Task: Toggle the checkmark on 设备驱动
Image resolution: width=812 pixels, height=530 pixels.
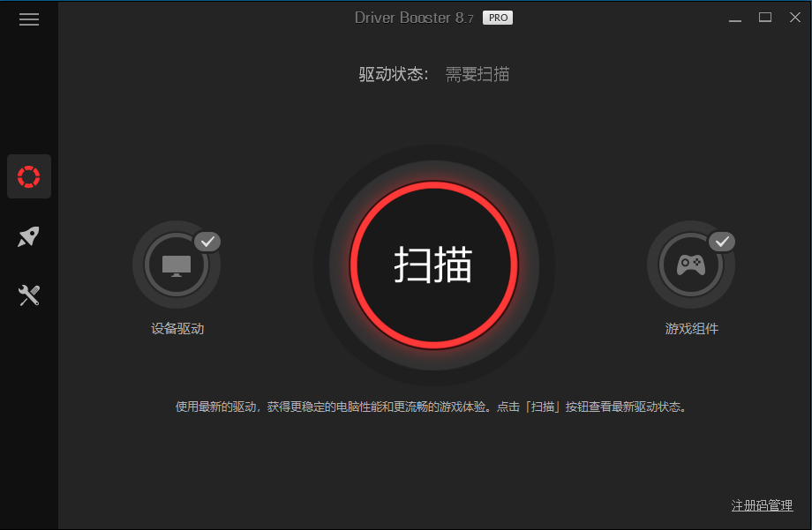Action: [206, 241]
